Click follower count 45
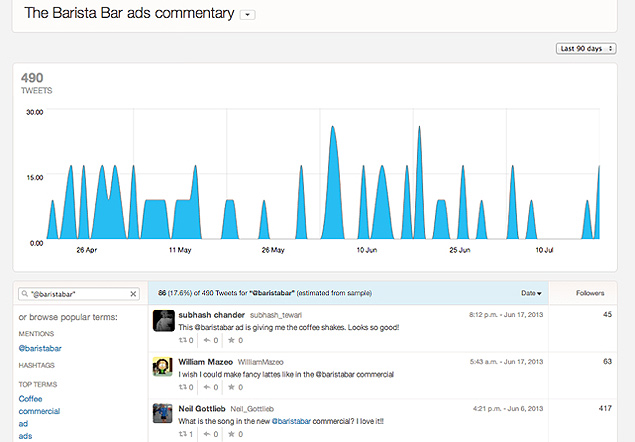This screenshot has width=635, height=442. (607, 314)
